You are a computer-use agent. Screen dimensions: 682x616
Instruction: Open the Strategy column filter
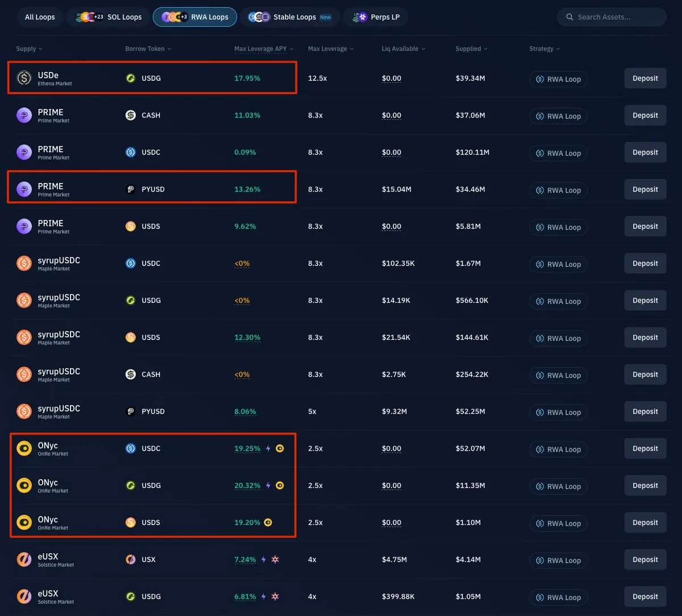pos(544,49)
